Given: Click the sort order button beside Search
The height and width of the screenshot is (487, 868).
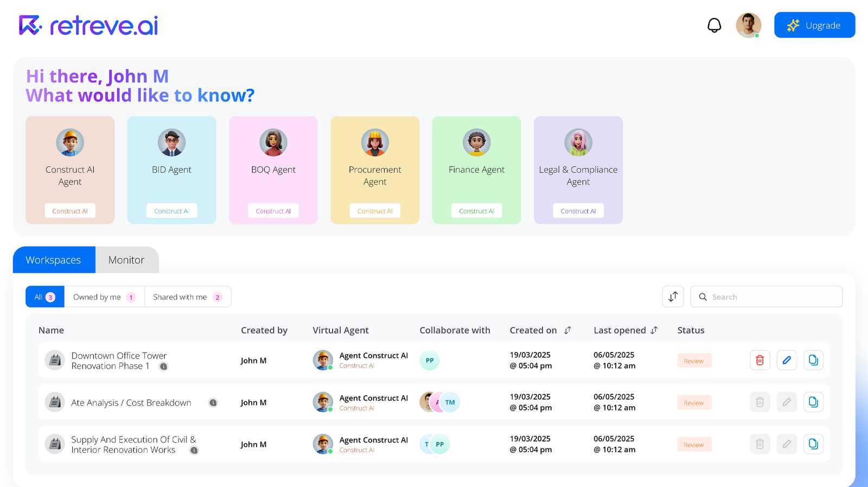Looking at the screenshot, I should pyautogui.click(x=673, y=297).
